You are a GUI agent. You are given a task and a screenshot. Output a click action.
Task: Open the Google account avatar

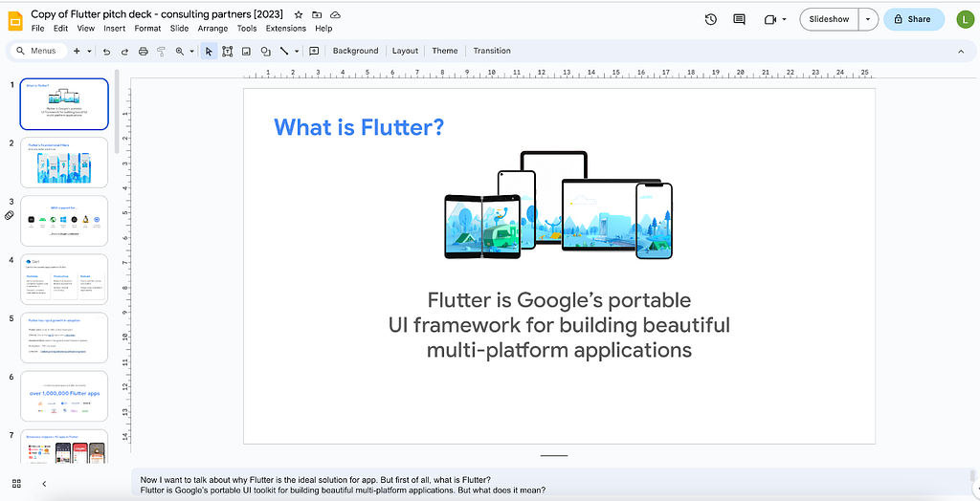(x=965, y=19)
